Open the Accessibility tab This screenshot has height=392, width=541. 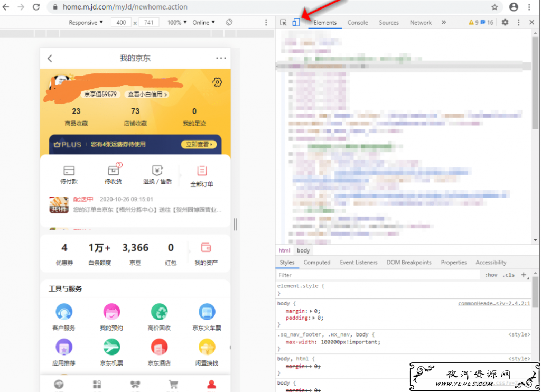pos(491,262)
